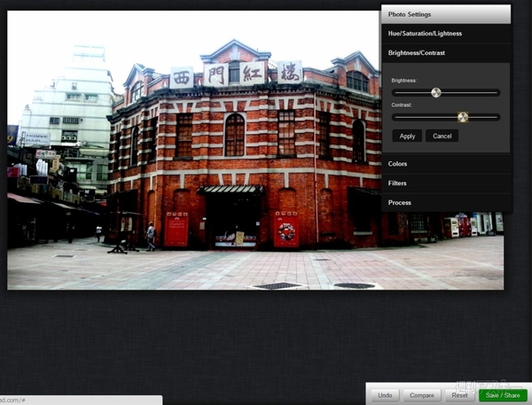532x405 pixels.
Task: Cancel the brightness and contrast adjustment
Action: (442, 136)
